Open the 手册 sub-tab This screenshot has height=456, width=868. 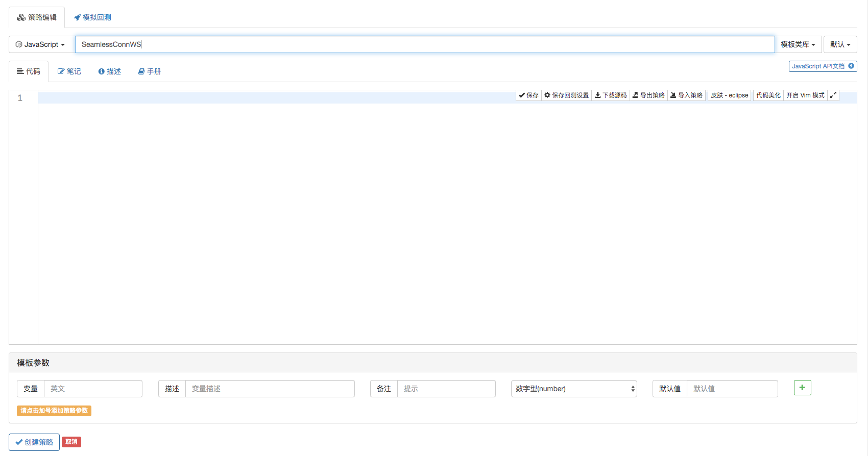click(x=150, y=71)
